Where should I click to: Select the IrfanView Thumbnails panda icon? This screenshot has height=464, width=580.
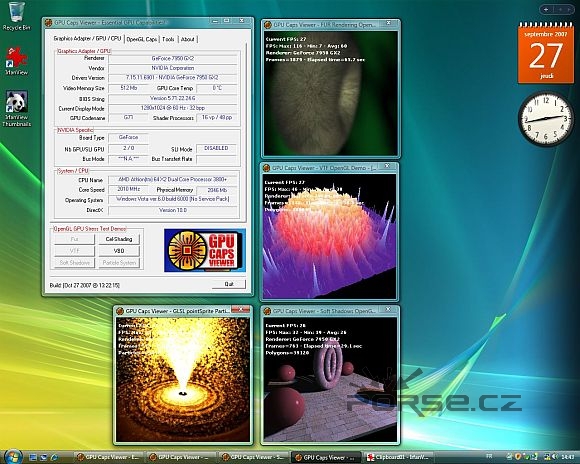click(17, 101)
